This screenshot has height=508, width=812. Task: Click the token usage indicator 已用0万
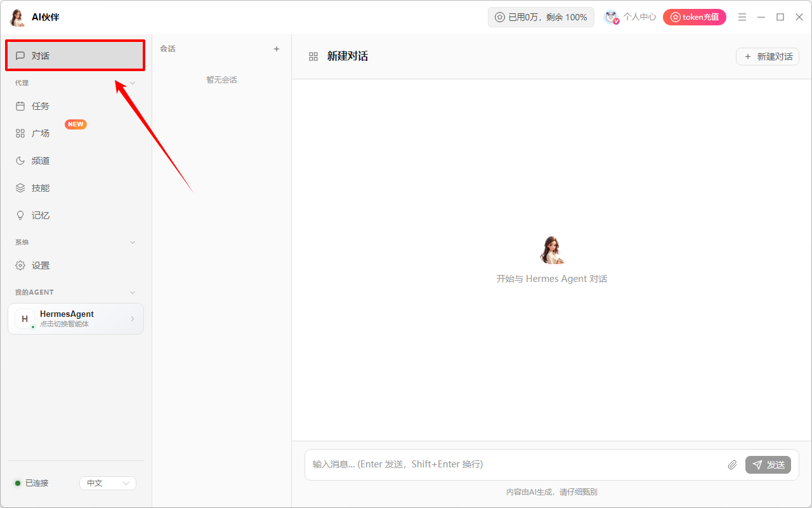pos(541,17)
